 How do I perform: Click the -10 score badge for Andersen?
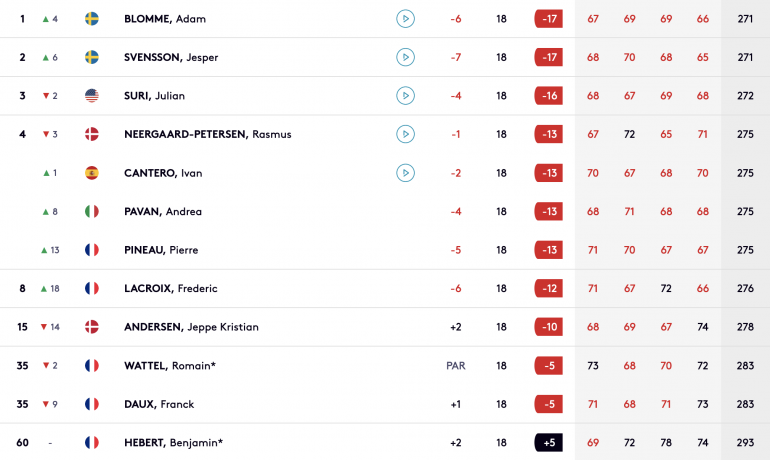[x=549, y=326]
